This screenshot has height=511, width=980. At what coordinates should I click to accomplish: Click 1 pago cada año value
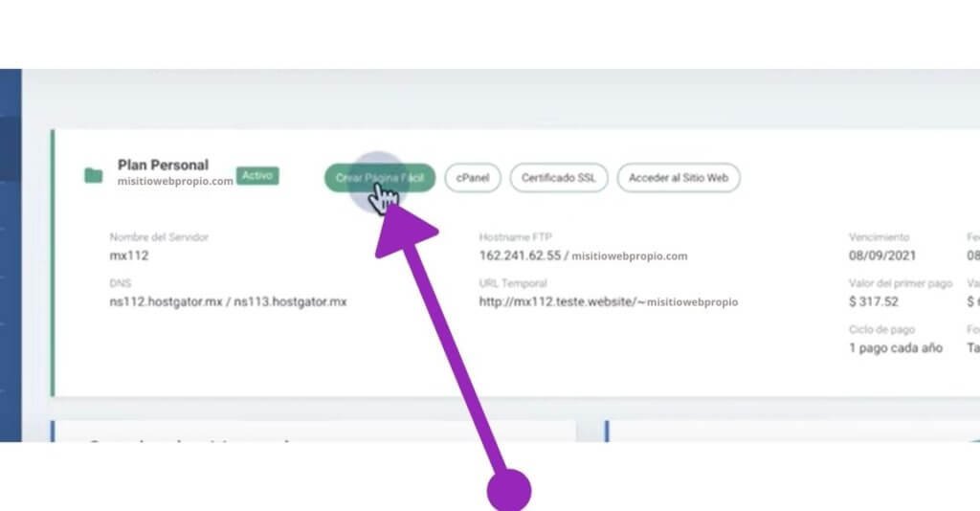(x=895, y=348)
